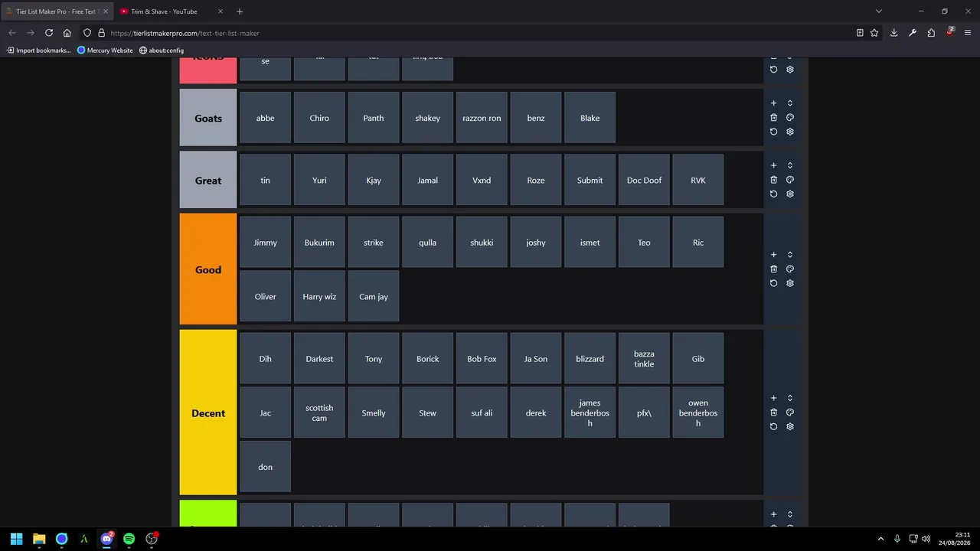The height and width of the screenshot is (551, 980).
Task: Select the "razzon ron" item in Goats
Action: point(482,118)
